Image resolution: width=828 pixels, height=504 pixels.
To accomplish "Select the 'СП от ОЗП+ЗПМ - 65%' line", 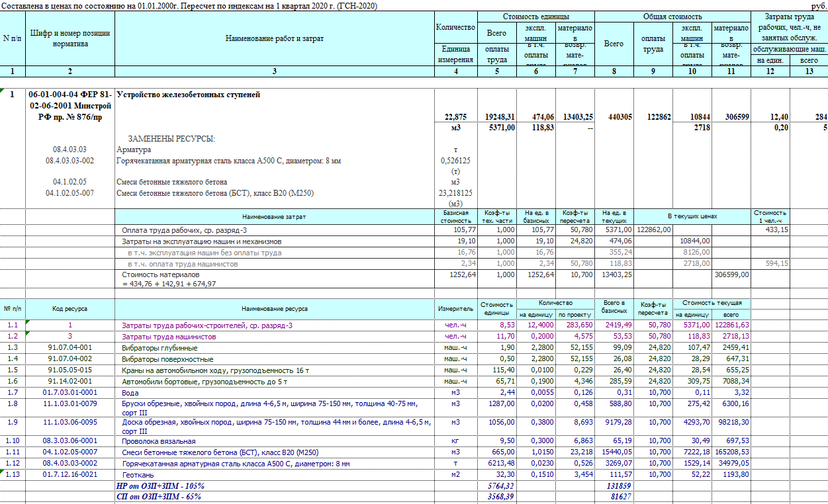I will (159, 496).
